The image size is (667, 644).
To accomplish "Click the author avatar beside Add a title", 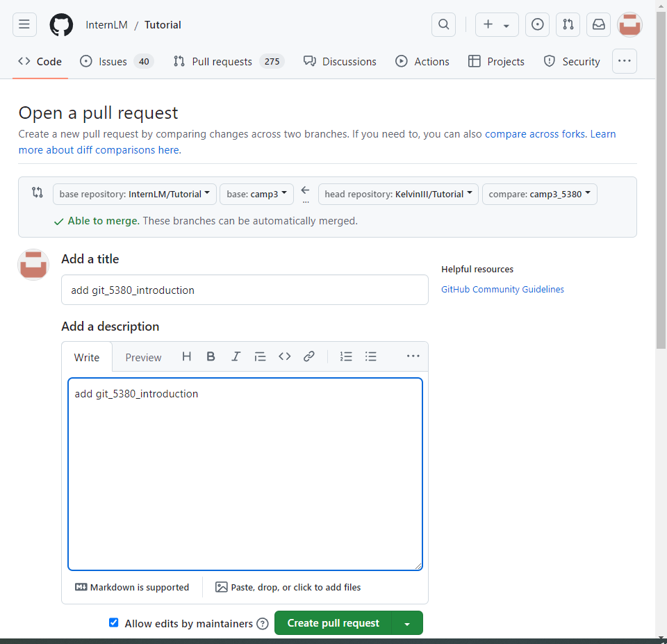I will (33, 265).
